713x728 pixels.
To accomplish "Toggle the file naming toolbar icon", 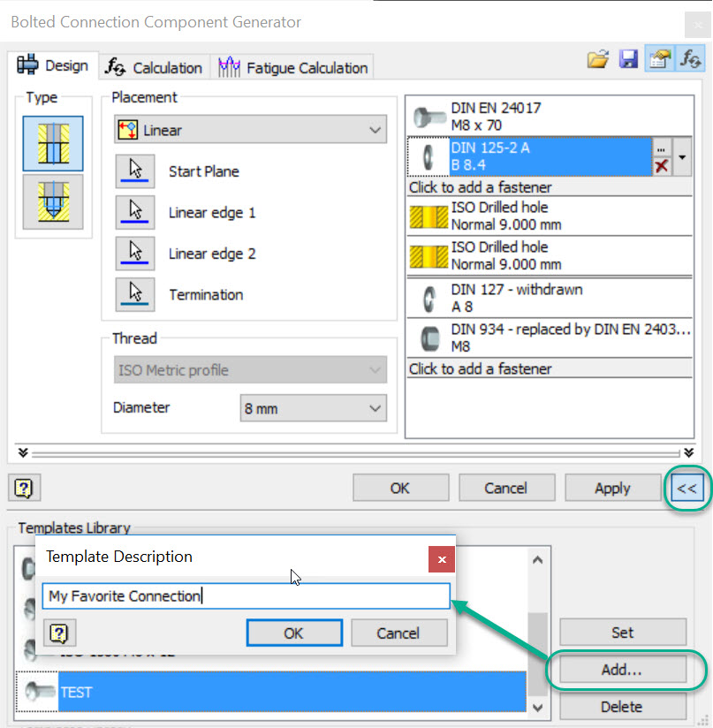I will pyautogui.click(x=660, y=59).
